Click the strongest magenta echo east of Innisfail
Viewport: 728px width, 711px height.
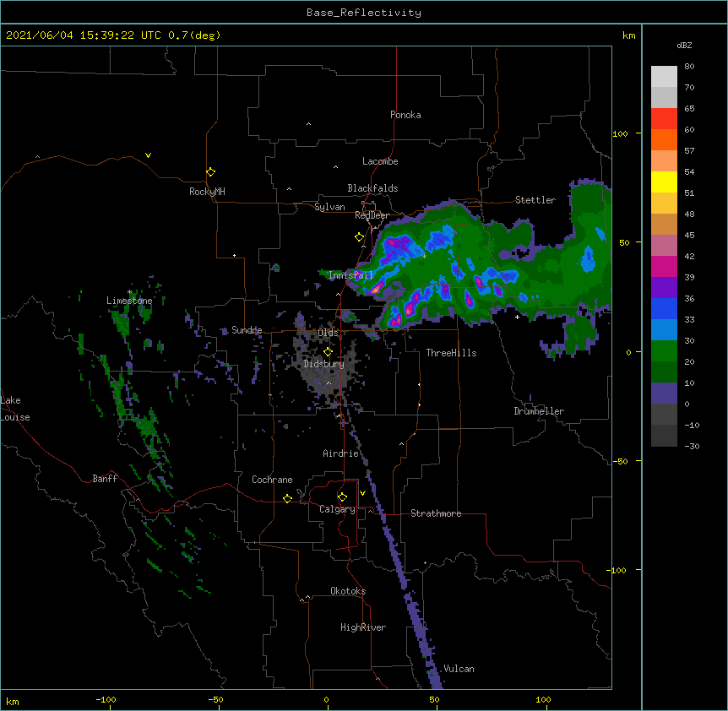click(x=374, y=289)
